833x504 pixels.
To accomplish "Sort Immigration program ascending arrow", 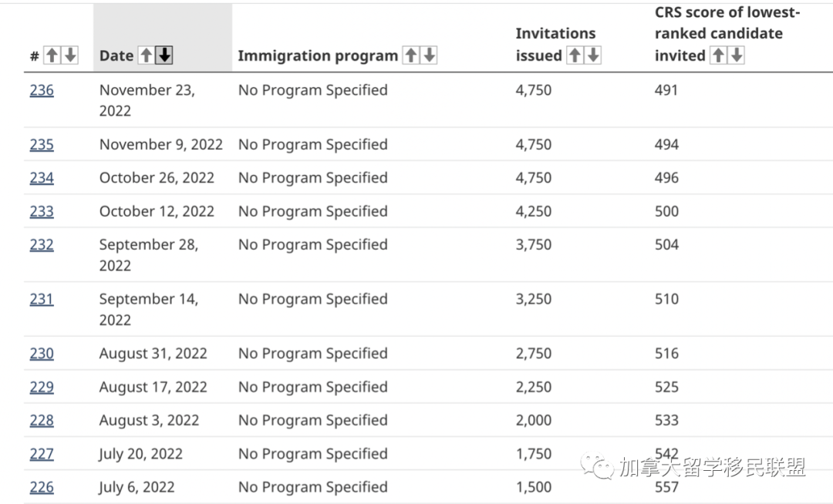I will 411,55.
